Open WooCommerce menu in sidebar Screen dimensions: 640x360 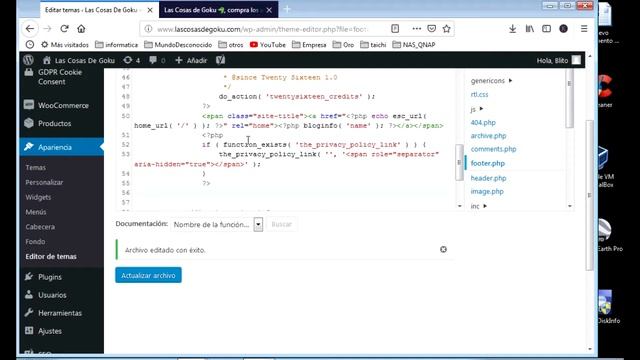coord(62,105)
